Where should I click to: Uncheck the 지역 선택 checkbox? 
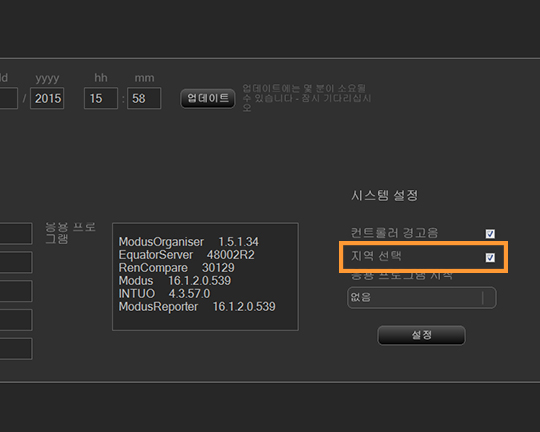490,257
